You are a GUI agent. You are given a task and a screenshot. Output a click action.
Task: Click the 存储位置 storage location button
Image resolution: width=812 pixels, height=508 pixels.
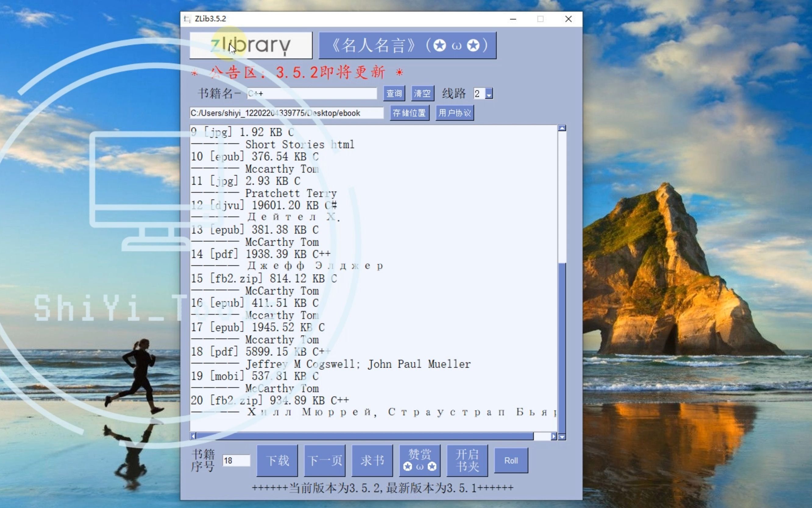[x=410, y=113]
